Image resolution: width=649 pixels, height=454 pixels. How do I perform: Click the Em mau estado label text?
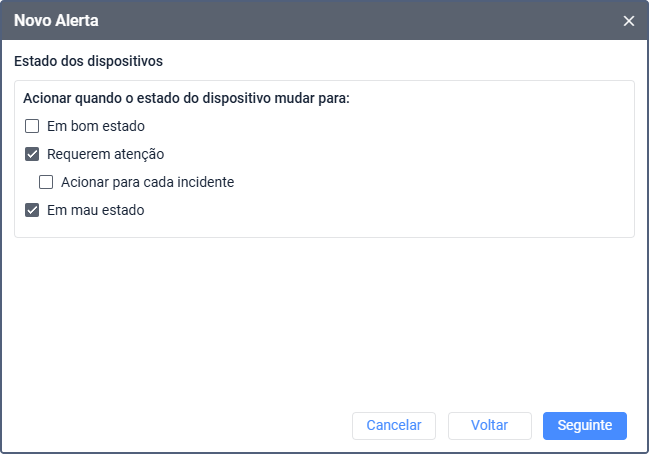pos(96,210)
